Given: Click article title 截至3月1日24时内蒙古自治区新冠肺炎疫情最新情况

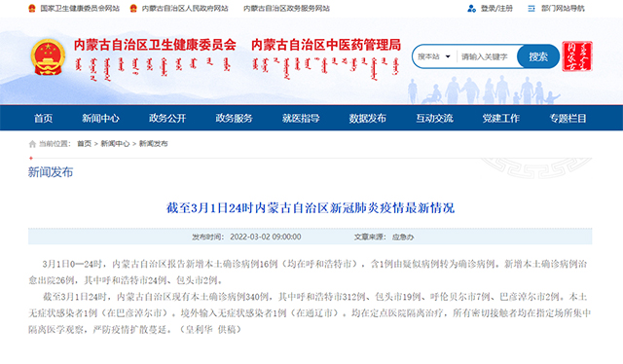Looking at the screenshot, I should tap(311, 208).
